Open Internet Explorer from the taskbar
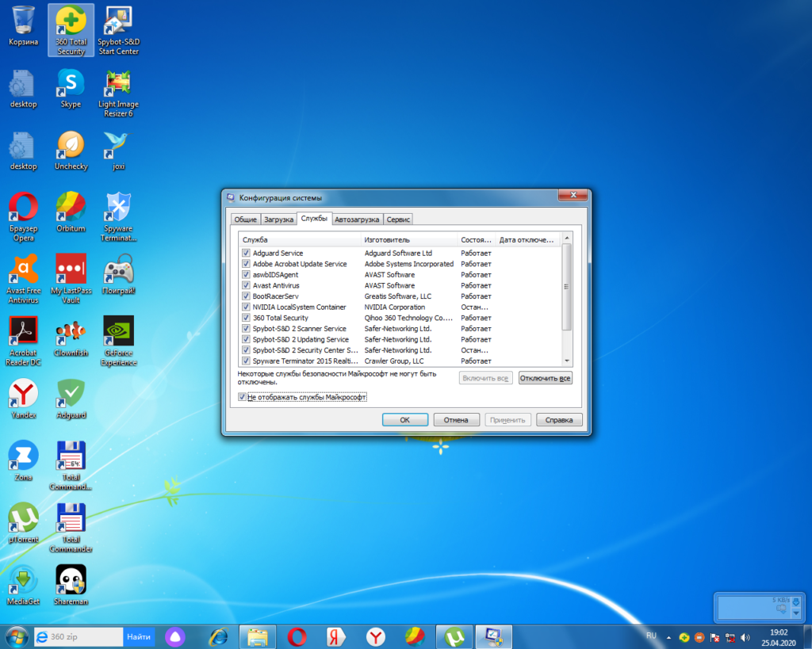Image resolution: width=812 pixels, height=649 pixels. [x=218, y=637]
